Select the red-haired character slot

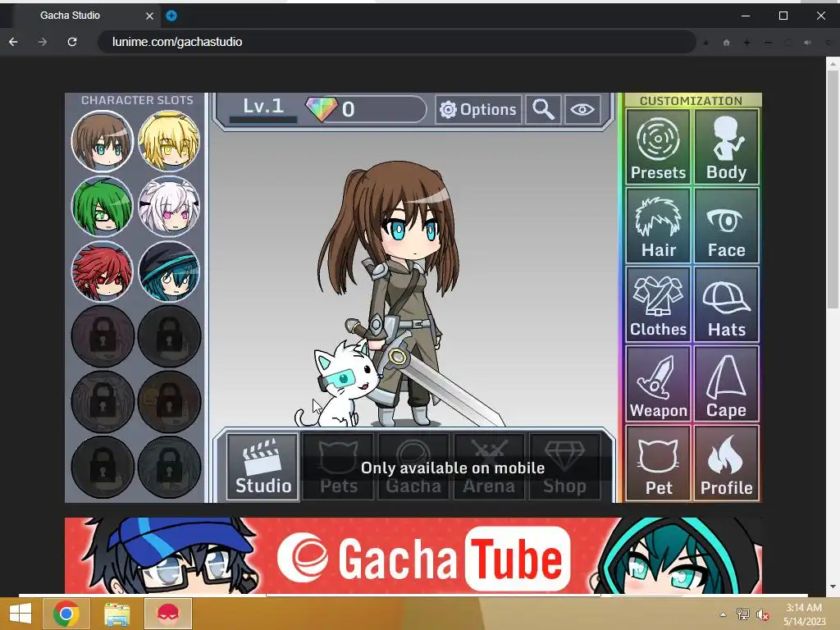102,271
